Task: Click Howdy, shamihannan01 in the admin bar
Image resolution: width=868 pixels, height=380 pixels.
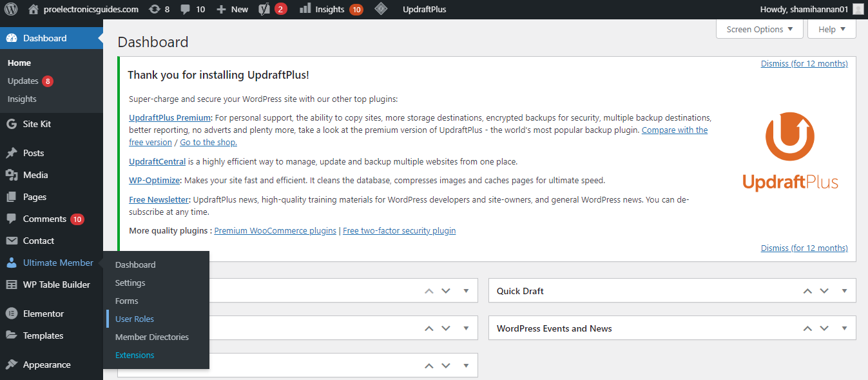Action: tap(829, 9)
